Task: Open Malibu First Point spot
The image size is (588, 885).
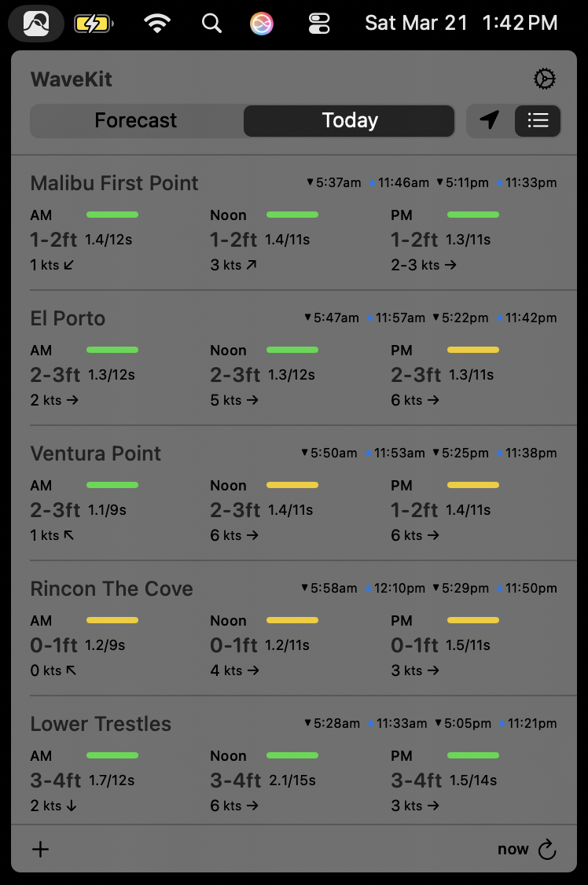Action: (115, 183)
